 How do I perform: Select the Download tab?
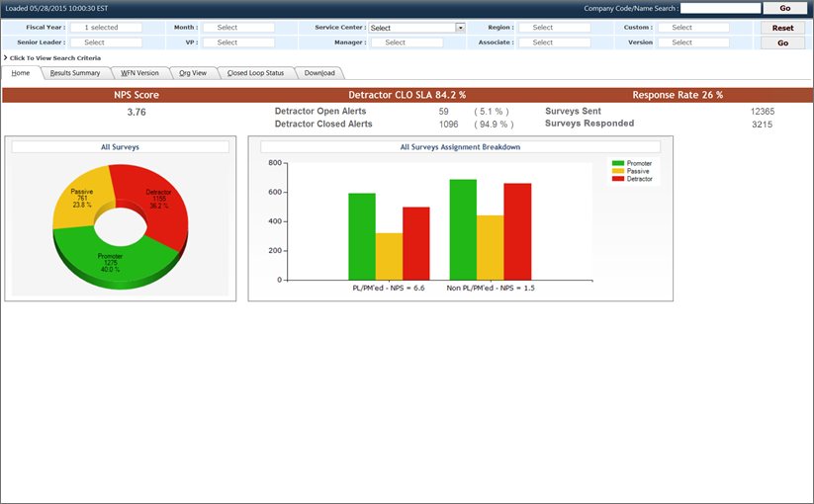[x=319, y=73]
